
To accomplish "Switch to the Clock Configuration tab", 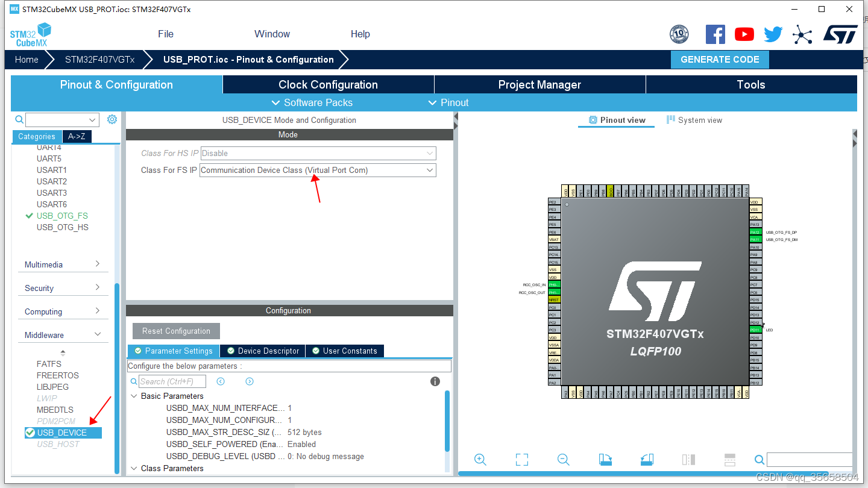I will 329,84.
